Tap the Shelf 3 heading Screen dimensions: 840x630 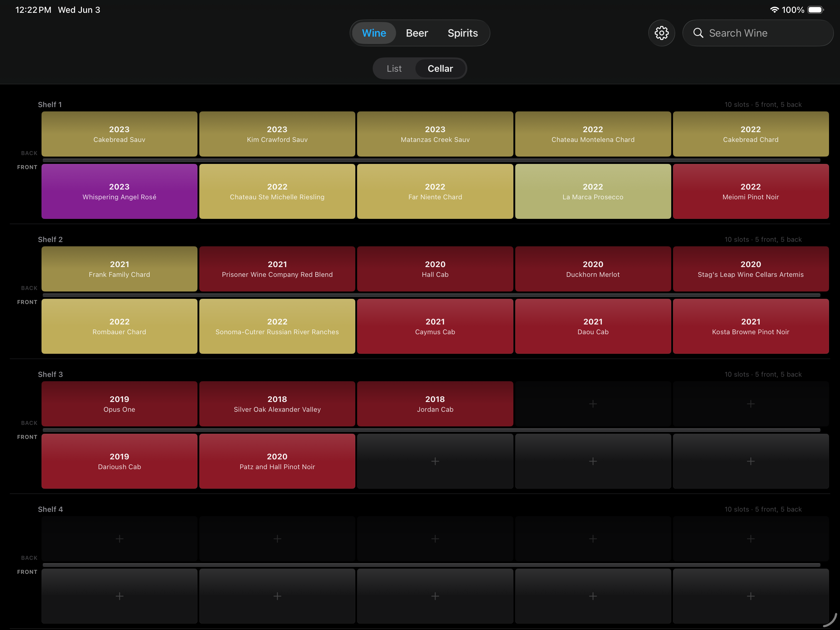click(x=50, y=374)
